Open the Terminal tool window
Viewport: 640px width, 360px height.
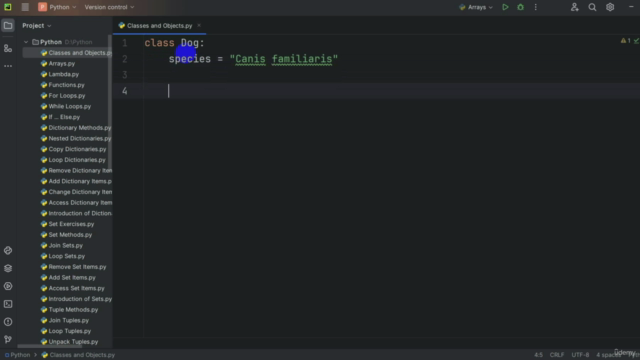8,304
